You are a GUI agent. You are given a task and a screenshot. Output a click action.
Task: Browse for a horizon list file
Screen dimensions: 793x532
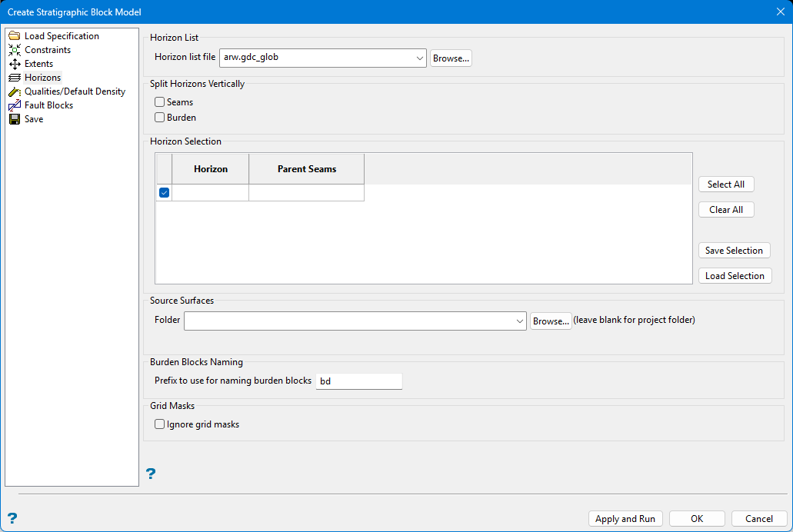(451, 58)
